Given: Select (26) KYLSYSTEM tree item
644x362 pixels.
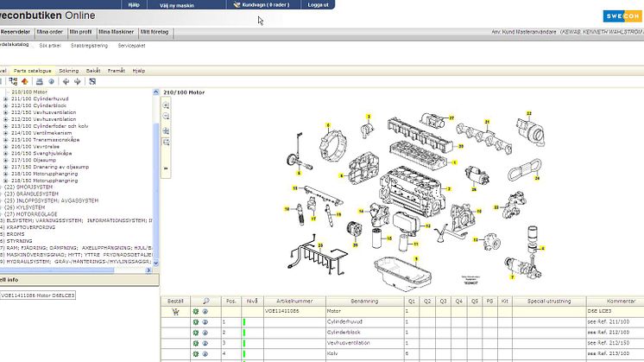Looking at the screenshot, I should click(25, 207).
